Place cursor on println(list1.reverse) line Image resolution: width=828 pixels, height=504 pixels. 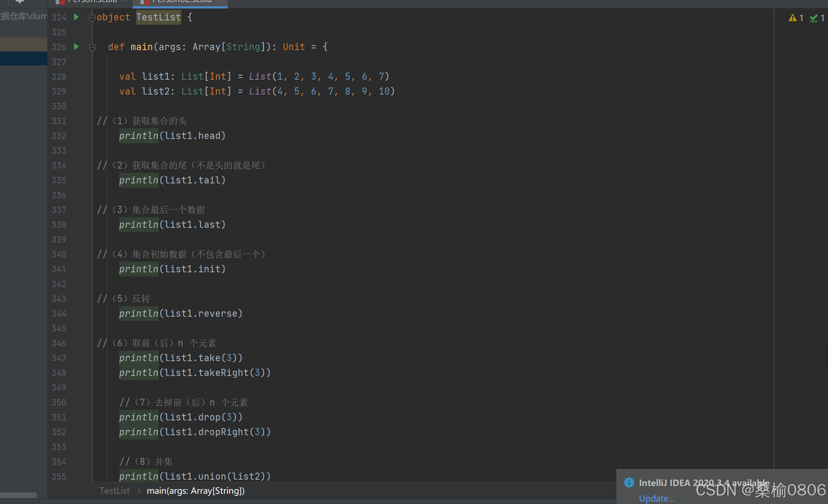click(x=181, y=314)
